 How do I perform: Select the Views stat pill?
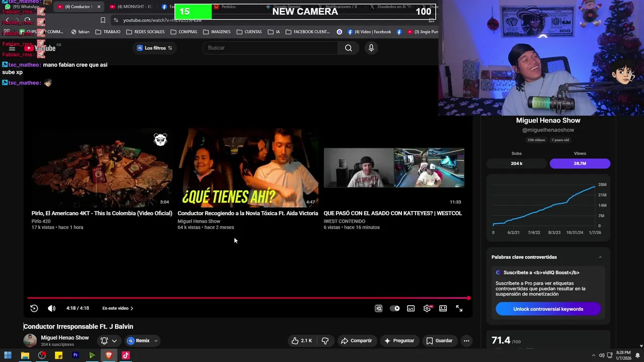[580, 163]
